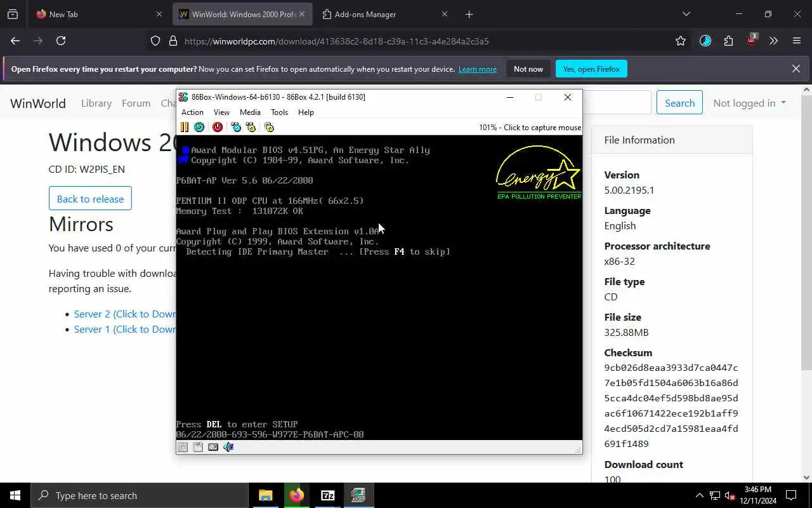Click the Not now button

(528, 69)
